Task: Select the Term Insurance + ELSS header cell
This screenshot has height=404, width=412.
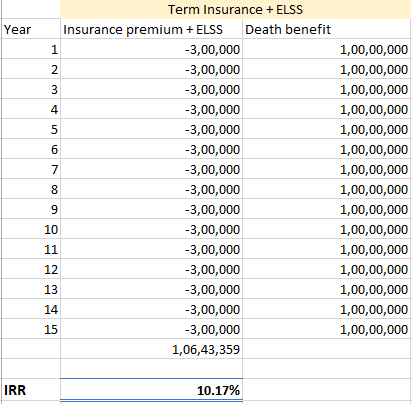Action: tap(235, 9)
